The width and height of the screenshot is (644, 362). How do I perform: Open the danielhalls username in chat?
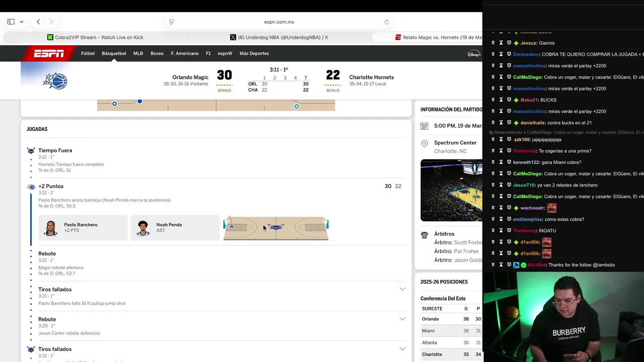click(533, 123)
